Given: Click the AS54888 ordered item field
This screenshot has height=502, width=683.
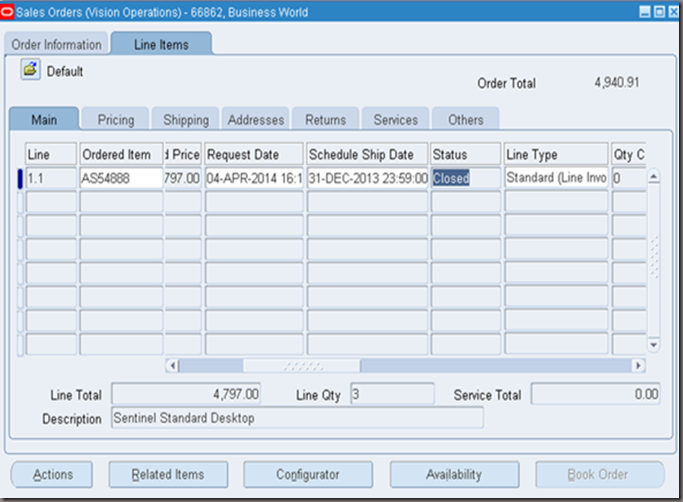Looking at the screenshot, I should coord(122,178).
